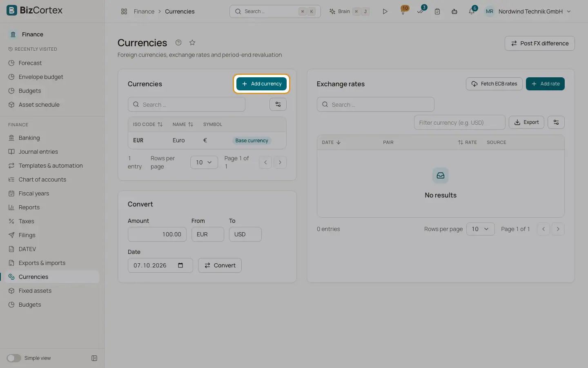This screenshot has width=588, height=368.
Task: Export the exchange rates
Action: [526, 122]
